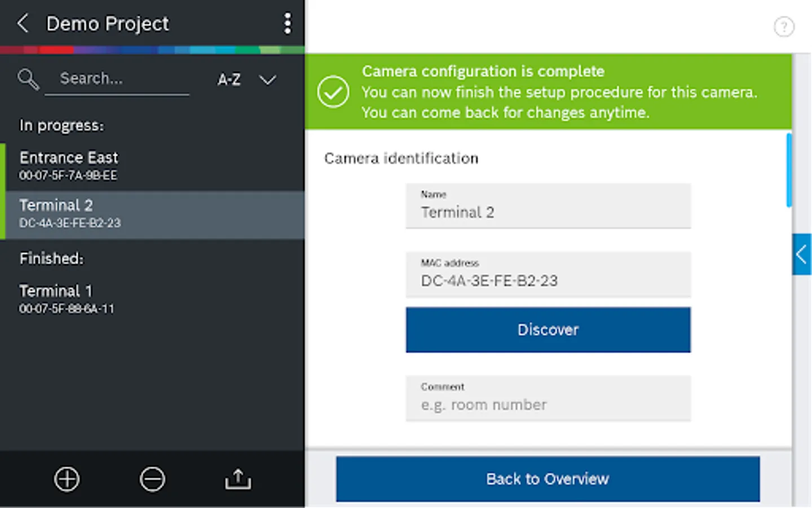Click Back to Overview
This screenshot has width=812, height=508.
click(x=548, y=479)
